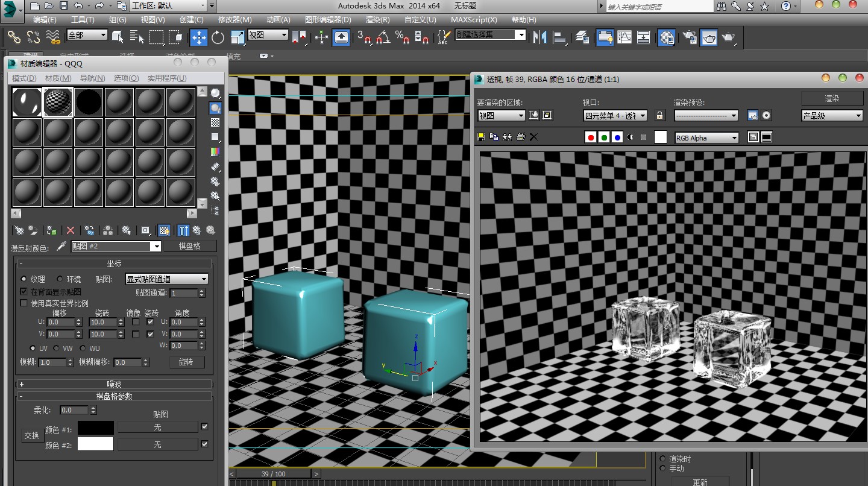Pick material with the eyedropper icon
Image resolution: width=868 pixels, height=486 pixels.
[61, 246]
